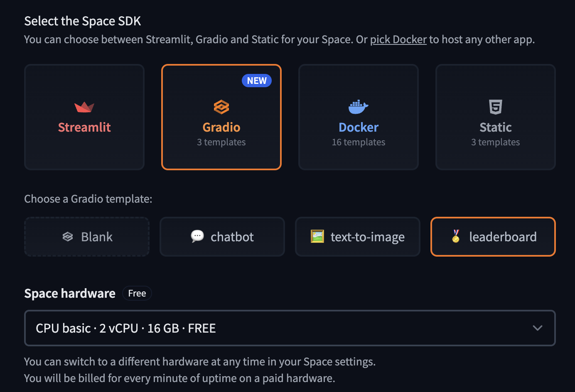Click the chatbot speech bubble icon

click(x=197, y=237)
